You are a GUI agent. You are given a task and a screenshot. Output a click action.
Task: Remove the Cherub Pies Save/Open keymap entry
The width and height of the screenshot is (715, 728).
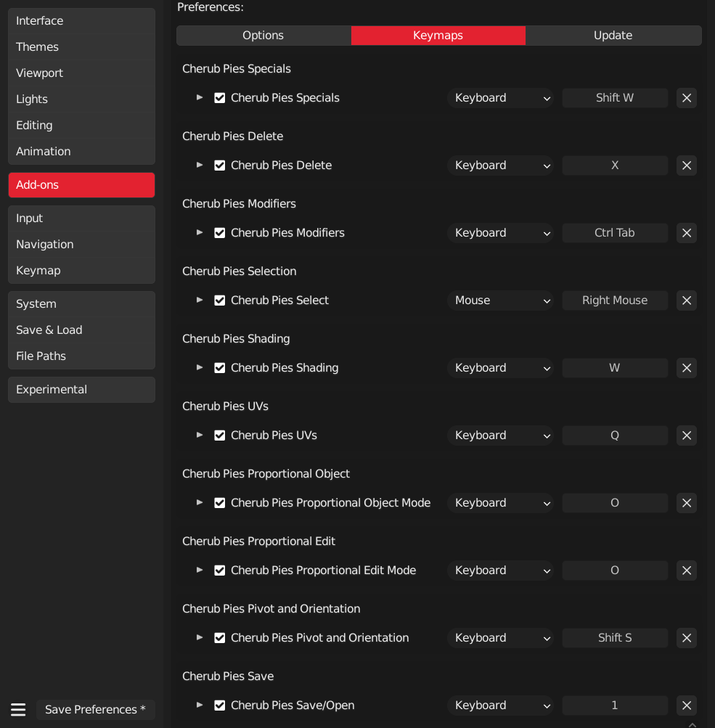tap(687, 705)
